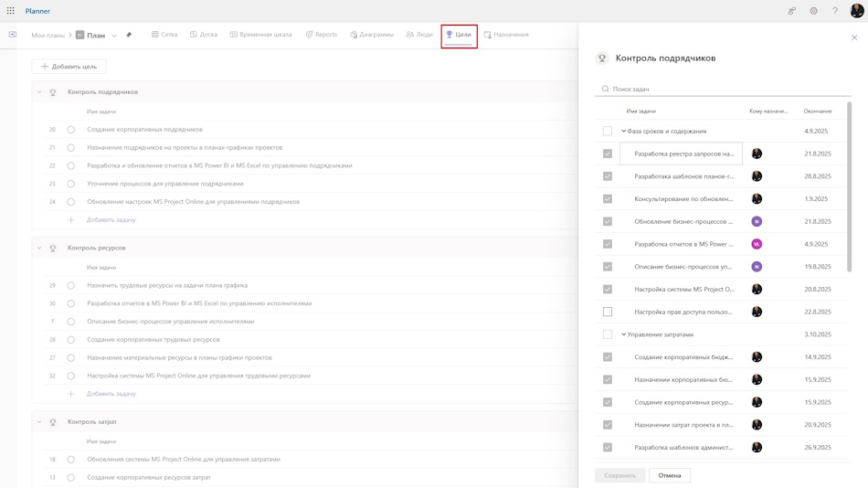Open the app launcher waffle icon

point(11,11)
